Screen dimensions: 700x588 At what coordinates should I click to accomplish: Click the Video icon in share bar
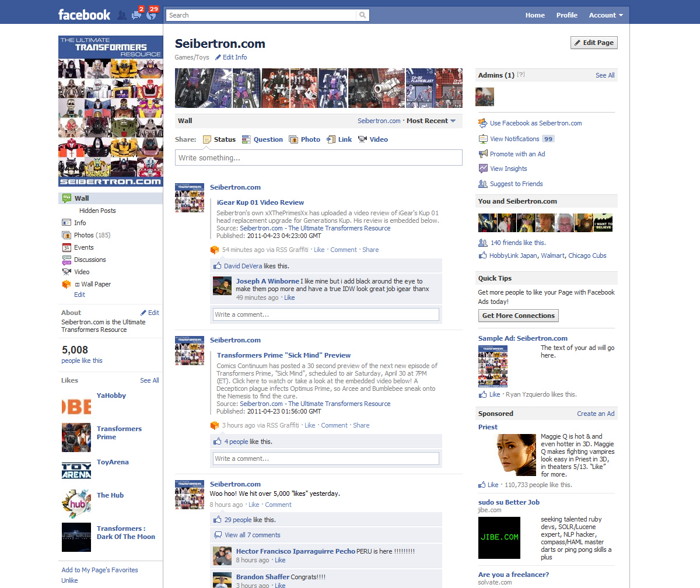coord(363,139)
